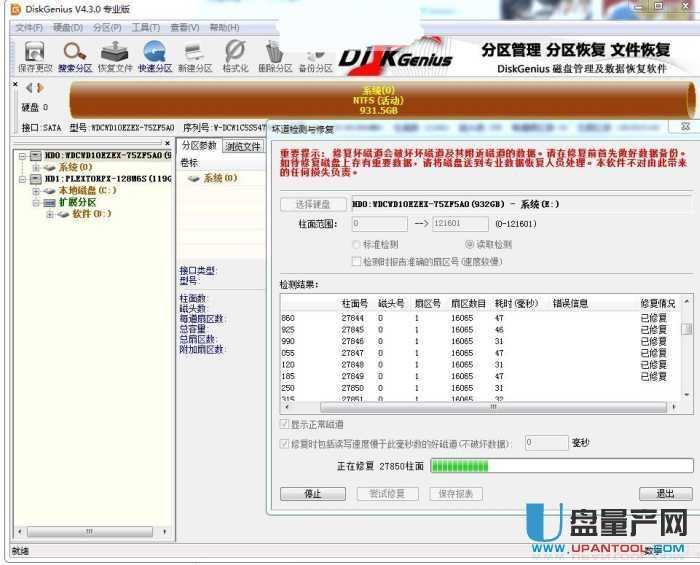Click the 备份分区 (Backup Partition) icon
Viewport: 700px width, 565px height.
[x=314, y=55]
